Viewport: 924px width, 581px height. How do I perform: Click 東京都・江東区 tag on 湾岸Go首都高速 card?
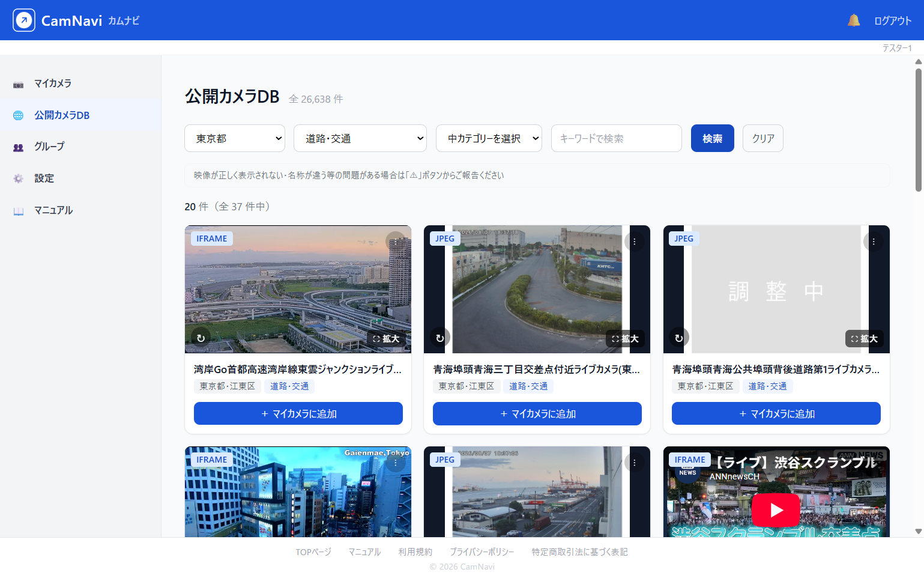227,386
